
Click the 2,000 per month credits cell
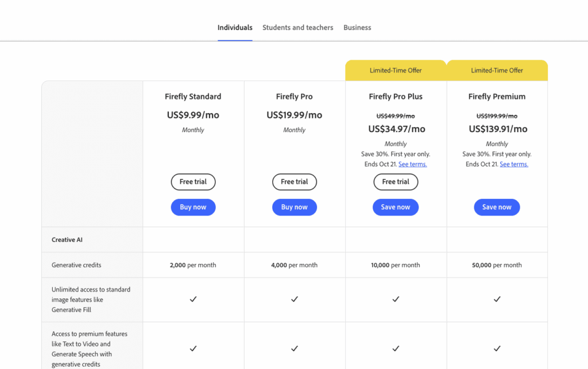[x=193, y=265]
